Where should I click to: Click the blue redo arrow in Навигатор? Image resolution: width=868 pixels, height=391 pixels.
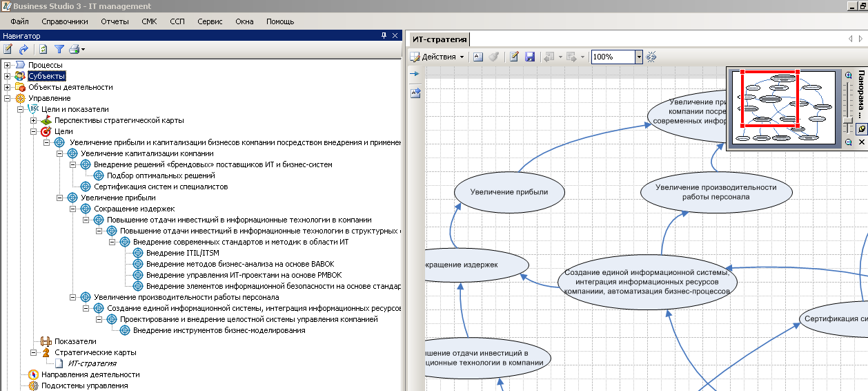click(x=23, y=50)
